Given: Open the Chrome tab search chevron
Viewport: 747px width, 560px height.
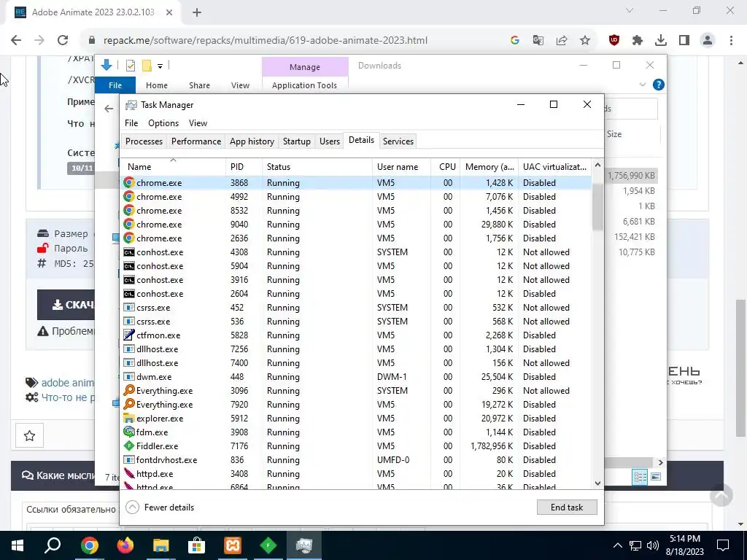Looking at the screenshot, I should pos(630,10).
